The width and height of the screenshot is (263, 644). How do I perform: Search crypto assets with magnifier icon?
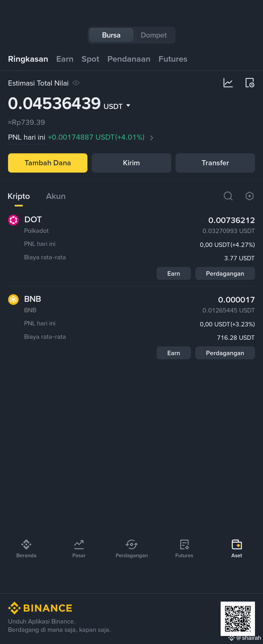(x=228, y=196)
